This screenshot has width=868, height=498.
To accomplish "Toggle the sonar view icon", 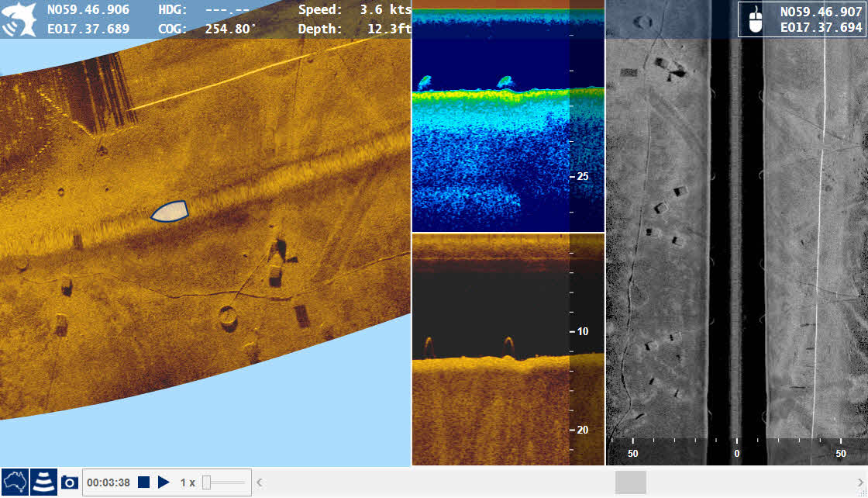I will coord(43,482).
